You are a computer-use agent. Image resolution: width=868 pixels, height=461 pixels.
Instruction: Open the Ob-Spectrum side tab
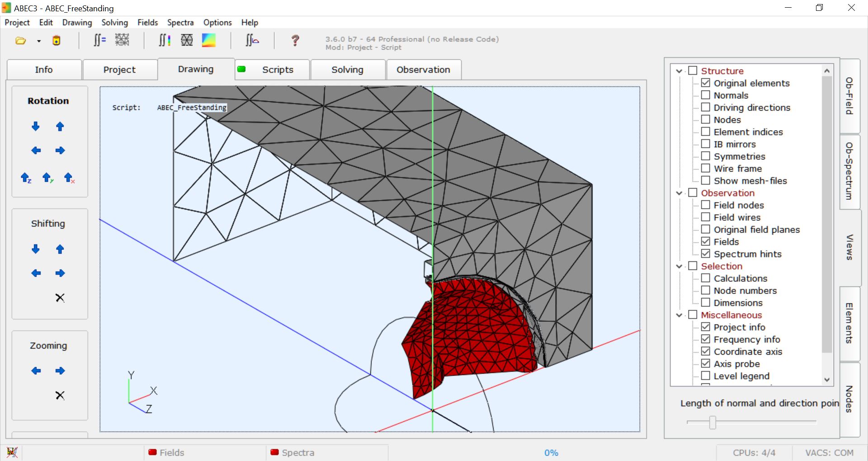pos(849,171)
